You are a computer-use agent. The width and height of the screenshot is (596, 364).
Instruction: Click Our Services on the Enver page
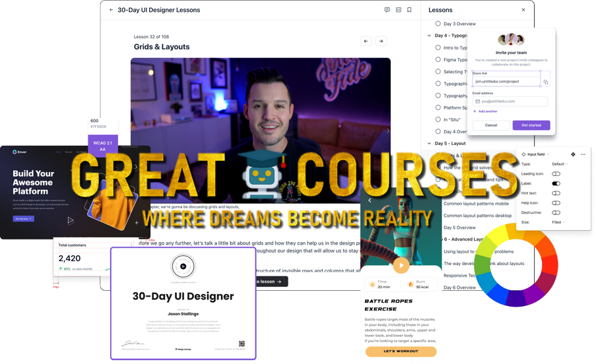pyautogui.click(x=24, y=219)
